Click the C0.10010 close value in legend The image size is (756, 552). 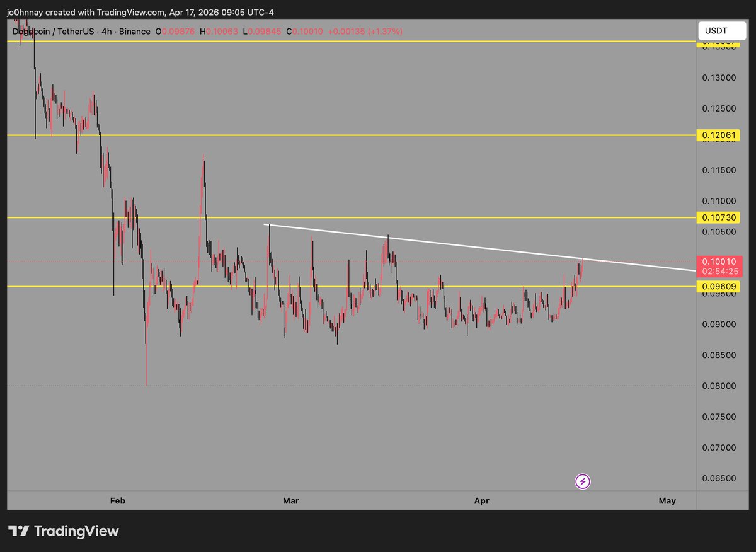point(306,32)
